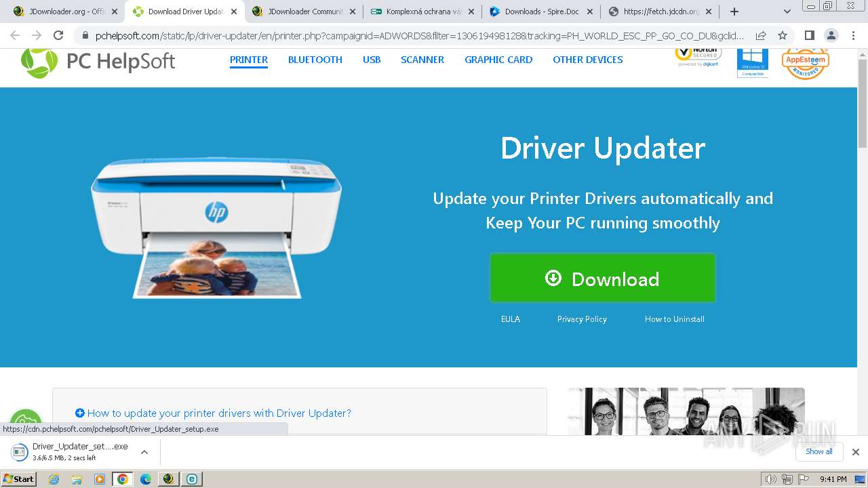868x488 pixels.
Task: Open the media player taskbar icon
Action: point(100,479)
